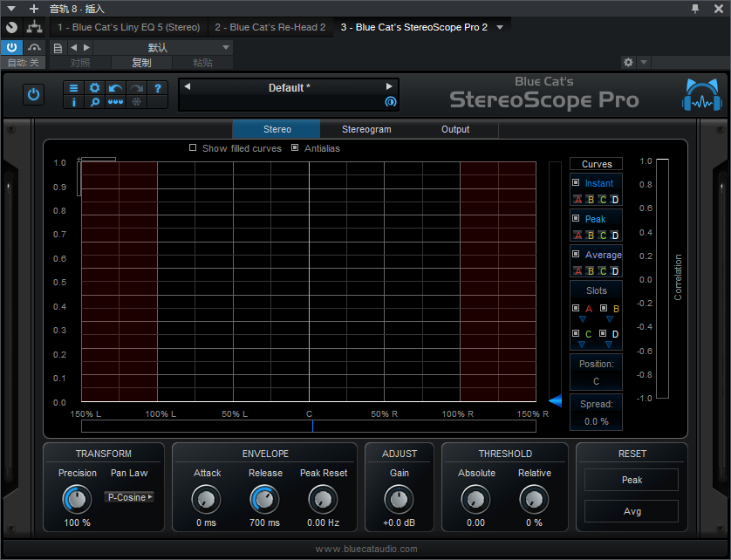Click the magnifier zoom icon
731x560 pixels.
click(x=94, y=102)
